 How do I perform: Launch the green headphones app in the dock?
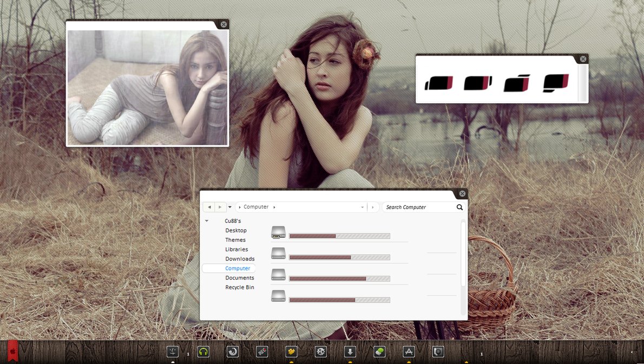coord(203,352)
